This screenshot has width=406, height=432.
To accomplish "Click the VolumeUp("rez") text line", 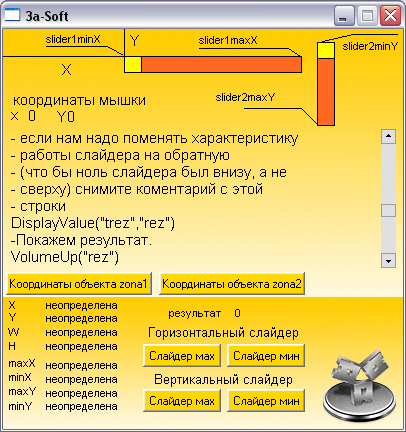I will tap(65, 257).
